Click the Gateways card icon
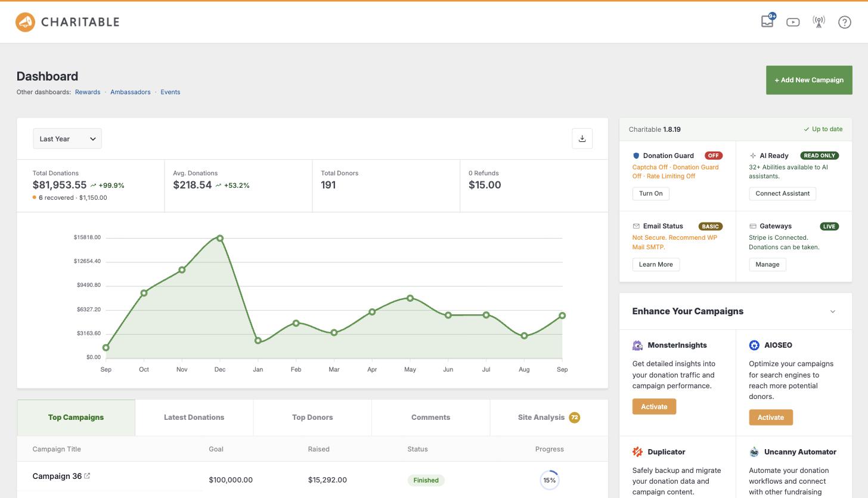 coord(753,227)
